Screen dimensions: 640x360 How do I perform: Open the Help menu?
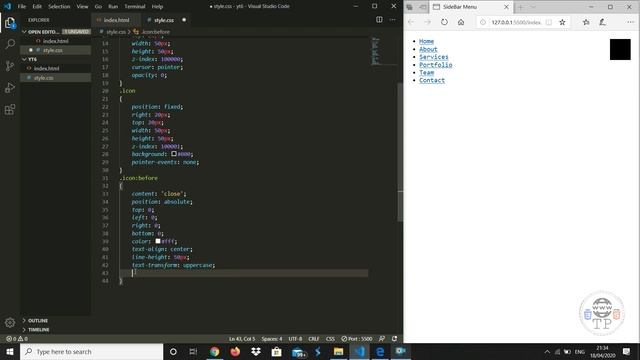(x=158, y=7)
